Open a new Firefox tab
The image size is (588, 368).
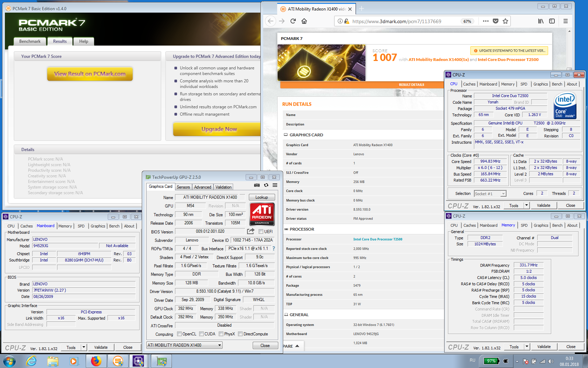click(x=362, y=9)
